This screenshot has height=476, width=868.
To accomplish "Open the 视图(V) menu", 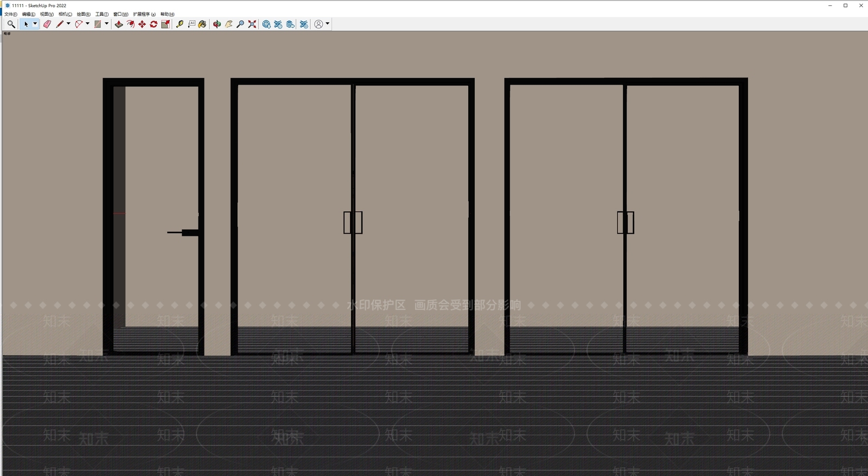I will tap(47, 14).
